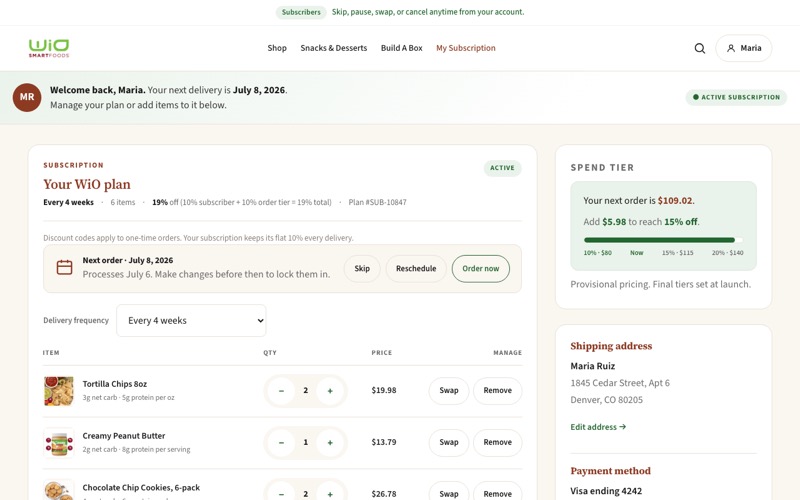Viewport: 800px width, 500px height.
Task: Increase Creamy Peanut Butter quantity
Action: pos(330,442)
